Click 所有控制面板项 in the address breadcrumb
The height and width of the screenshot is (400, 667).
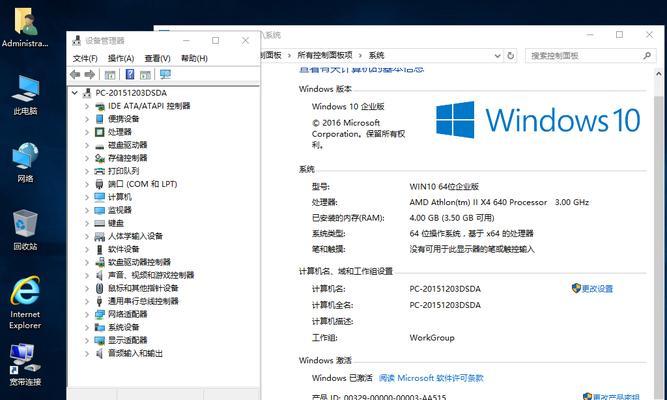click(x=325, y=55)
